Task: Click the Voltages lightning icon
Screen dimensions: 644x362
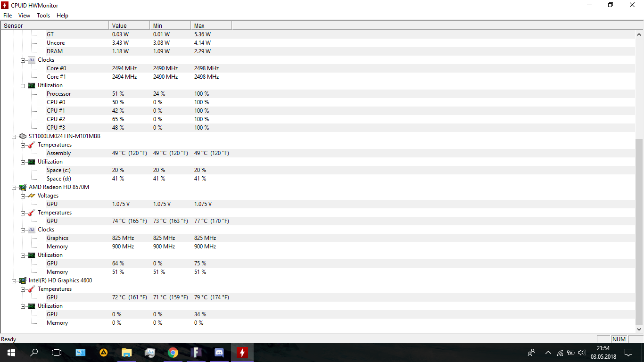Action: pos(32,196)
